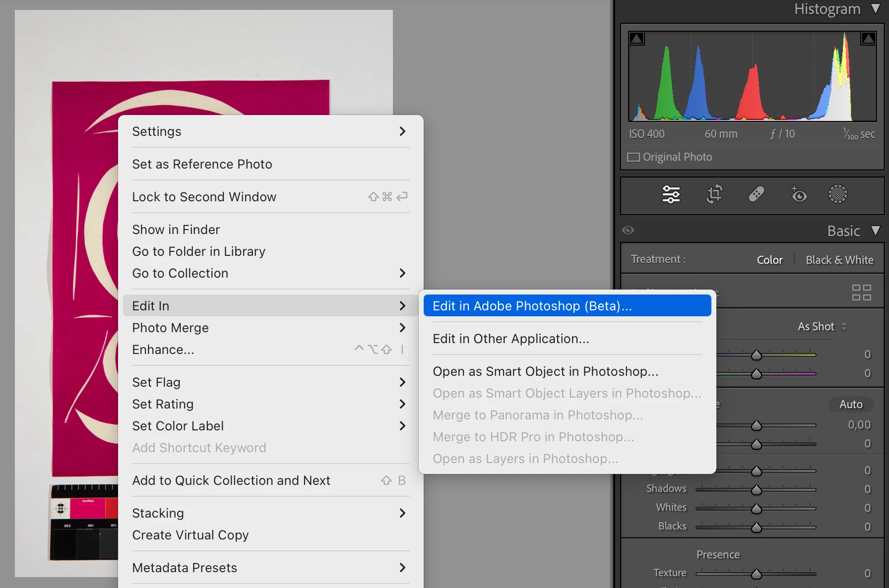Screen dimensions: 889x588
Task: Click the Shadows slider handle
Action: click(x=757, y=490)
